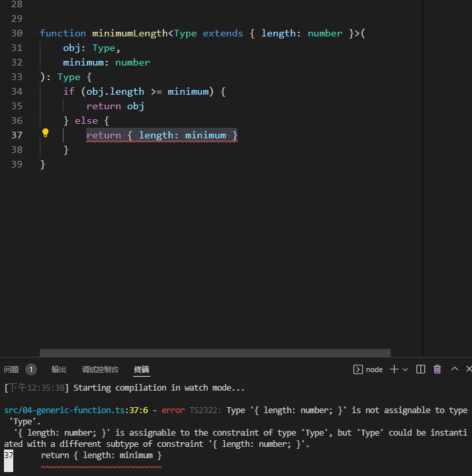Switch to the 问题 tab
Screen dimensions: 472x476
[11, 369]
